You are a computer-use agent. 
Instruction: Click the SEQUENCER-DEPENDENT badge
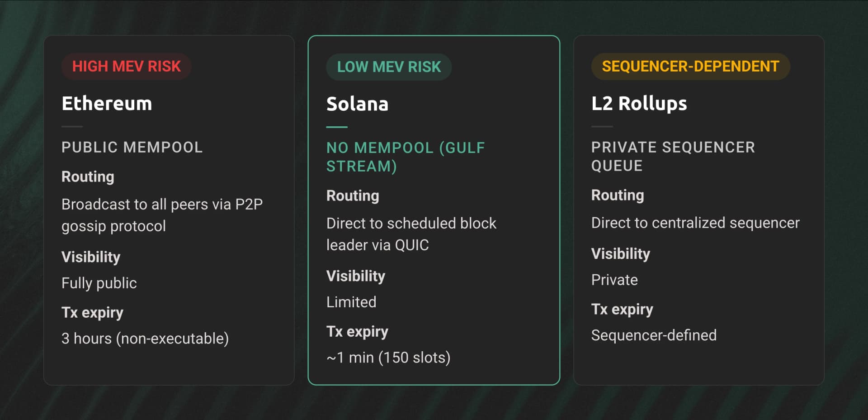pos(690,67)
